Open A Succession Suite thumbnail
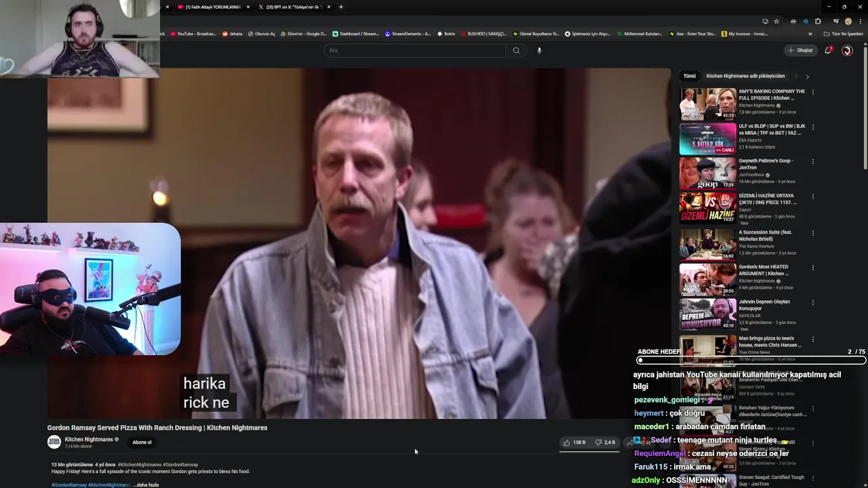The width and height of the screenshot is (868, 488). (x=707, y=244)
